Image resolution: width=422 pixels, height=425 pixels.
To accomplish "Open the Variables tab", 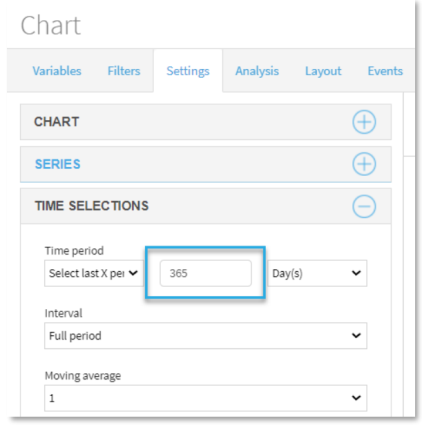I will pos(57,71).
